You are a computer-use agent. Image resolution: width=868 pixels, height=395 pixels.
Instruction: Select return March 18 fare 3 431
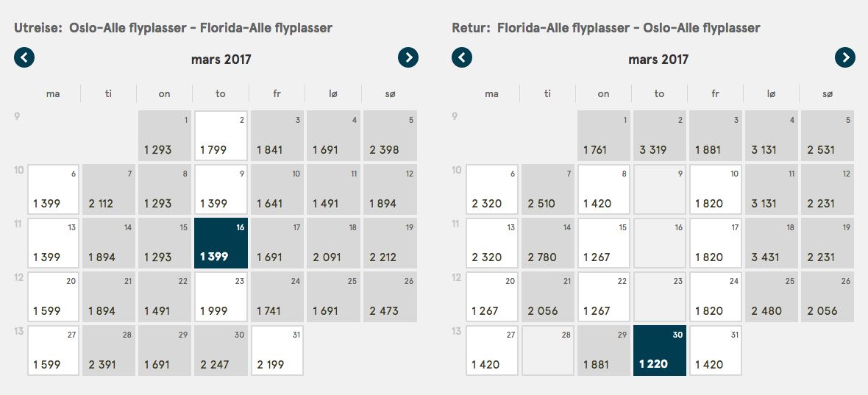[x=771, y=243]
